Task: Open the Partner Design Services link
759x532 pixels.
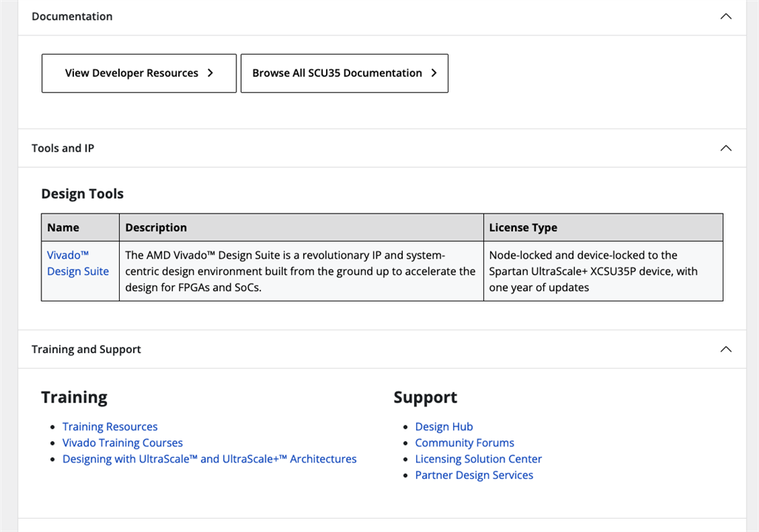Action: click(474, 475)
